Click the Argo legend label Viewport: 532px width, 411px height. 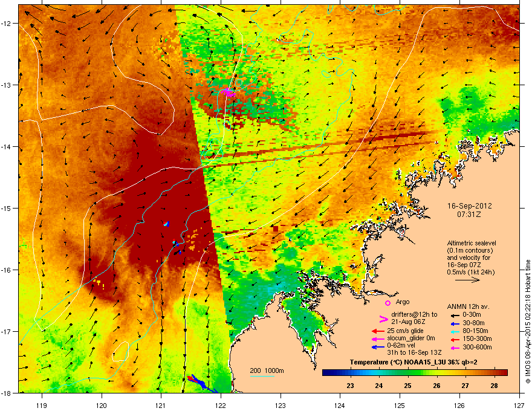(403, 302)
